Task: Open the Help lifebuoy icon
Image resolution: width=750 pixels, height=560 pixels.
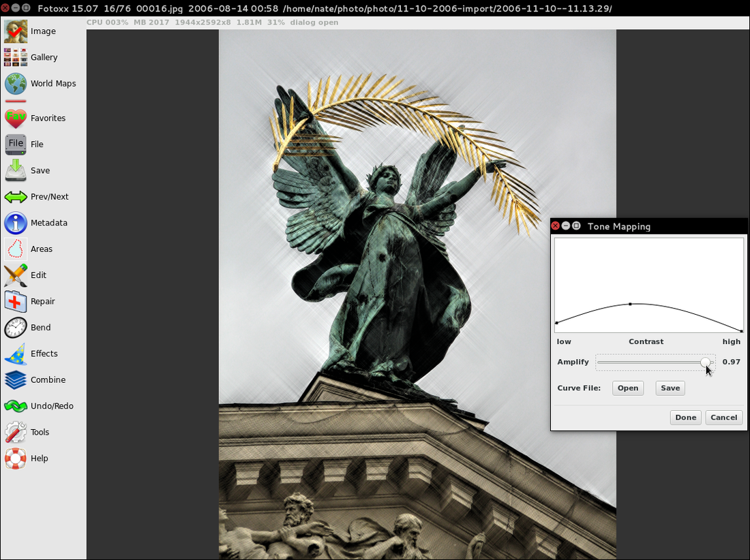Action: pyautogui.click(x=16, y=458)
